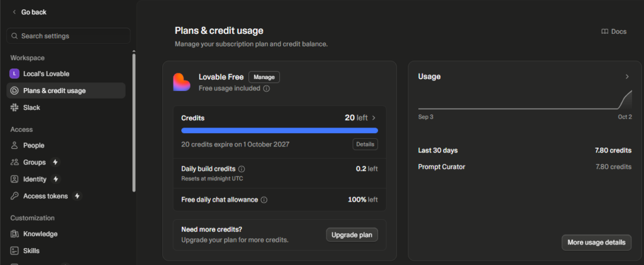Screen dimensions: 644x265
Task: Click the '0.2 left' daily build value
Action: pos(367,168)
